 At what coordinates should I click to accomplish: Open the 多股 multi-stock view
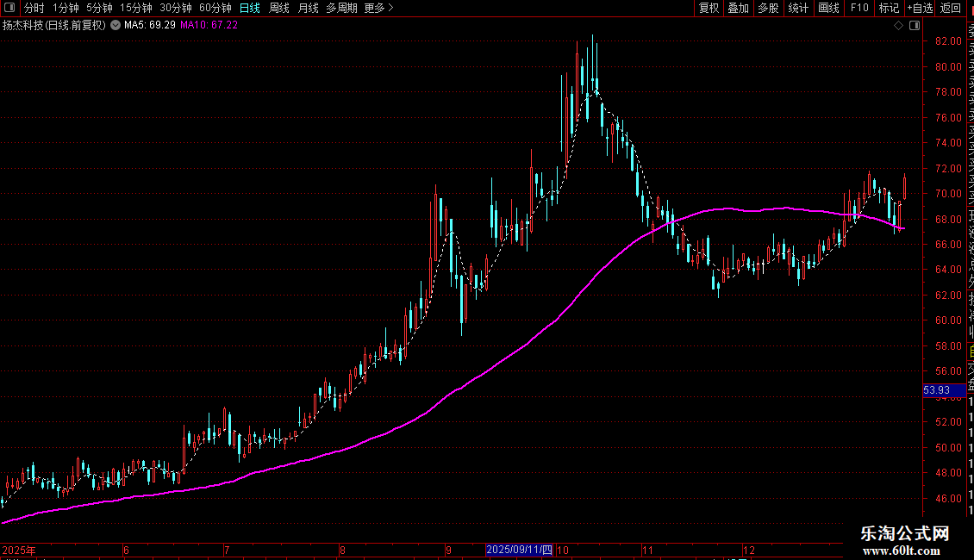[768, 8]
